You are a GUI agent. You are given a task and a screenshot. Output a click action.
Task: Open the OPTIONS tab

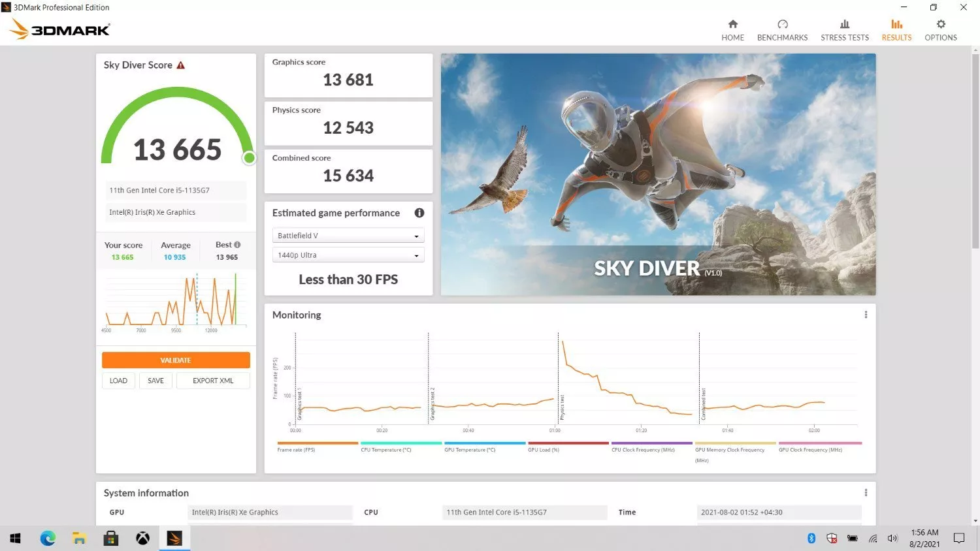940,30
